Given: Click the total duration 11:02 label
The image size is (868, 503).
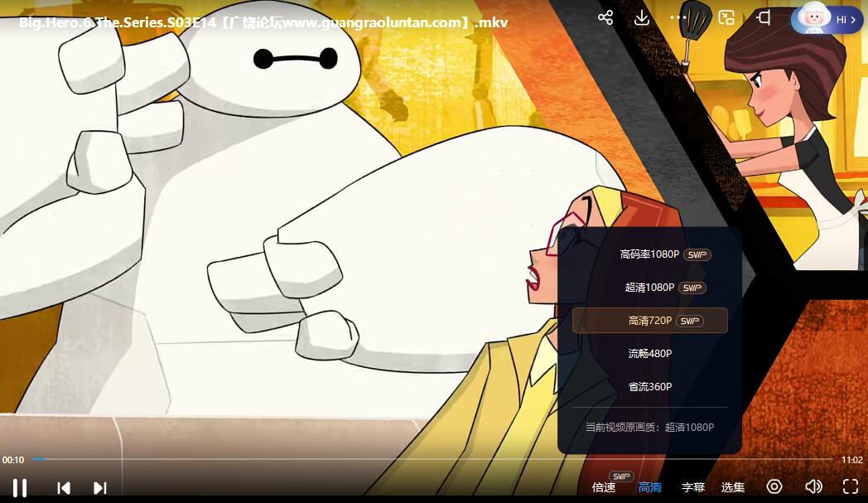Looking at the screenshot, I should point(852,460).
